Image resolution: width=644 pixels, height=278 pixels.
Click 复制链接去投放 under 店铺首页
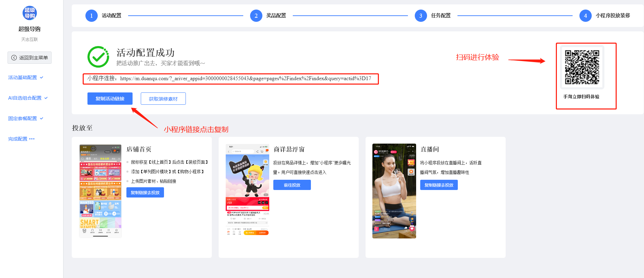click(x=145, y=192)
